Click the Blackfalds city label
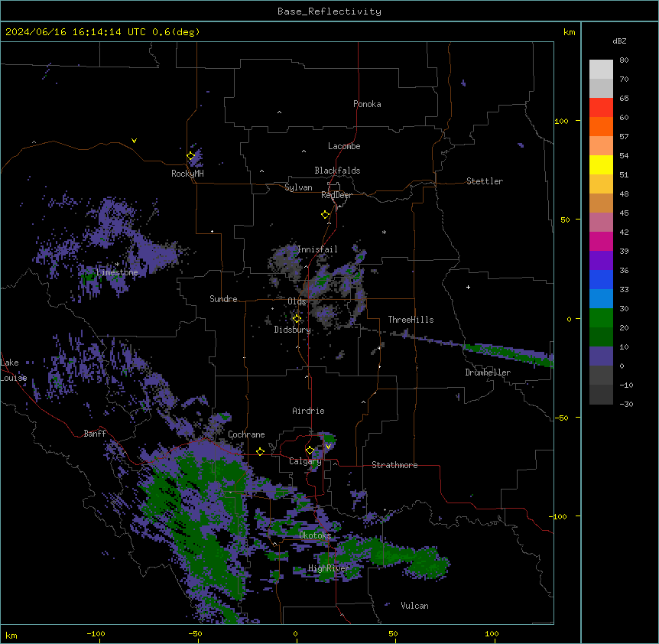Viewport: 659px width, 644px height. tap(337, 171)
